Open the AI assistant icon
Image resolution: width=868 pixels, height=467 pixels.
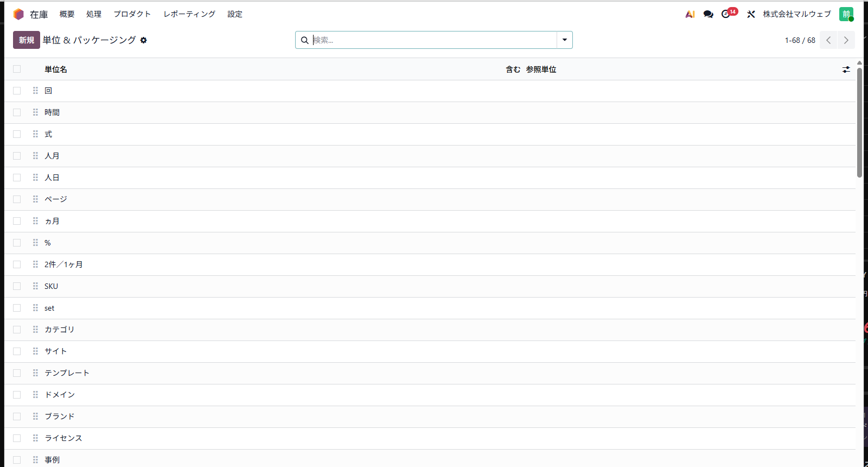pyautogui.click(x=690, y=14)
